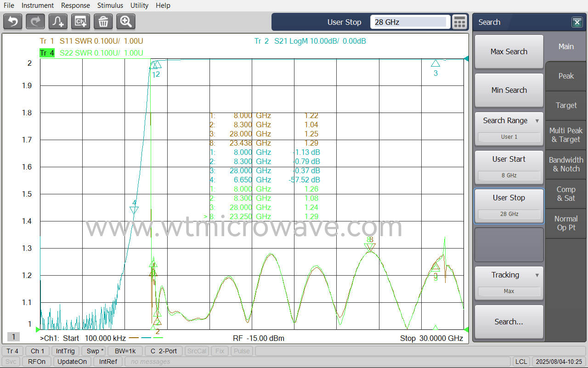Screen dimensions: 588x368
Task: Open the Search Range dropdown
Action: pos(509,120)
